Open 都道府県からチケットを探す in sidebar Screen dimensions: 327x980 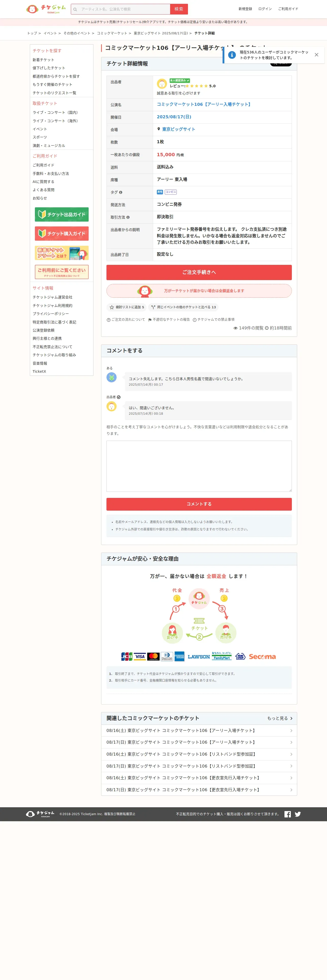[x=56, y=77]
